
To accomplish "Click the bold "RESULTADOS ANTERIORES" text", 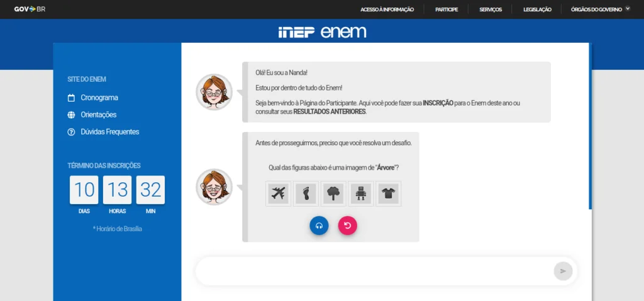I will point(330,112).
